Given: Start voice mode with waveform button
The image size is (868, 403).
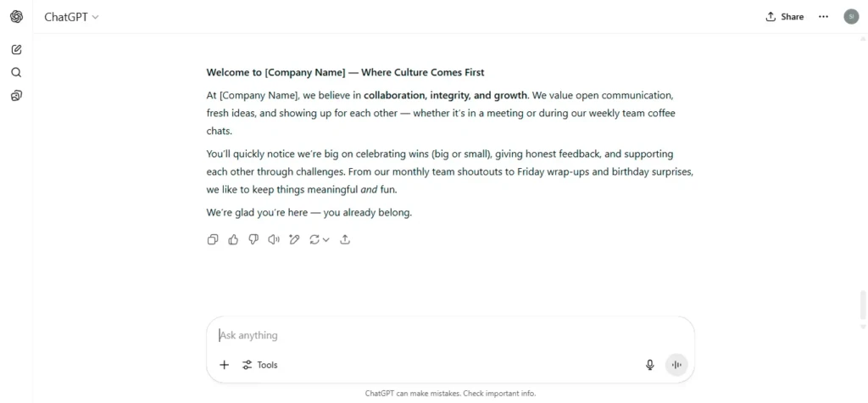Looking at the screenshot, I should [x=676, y=365].
